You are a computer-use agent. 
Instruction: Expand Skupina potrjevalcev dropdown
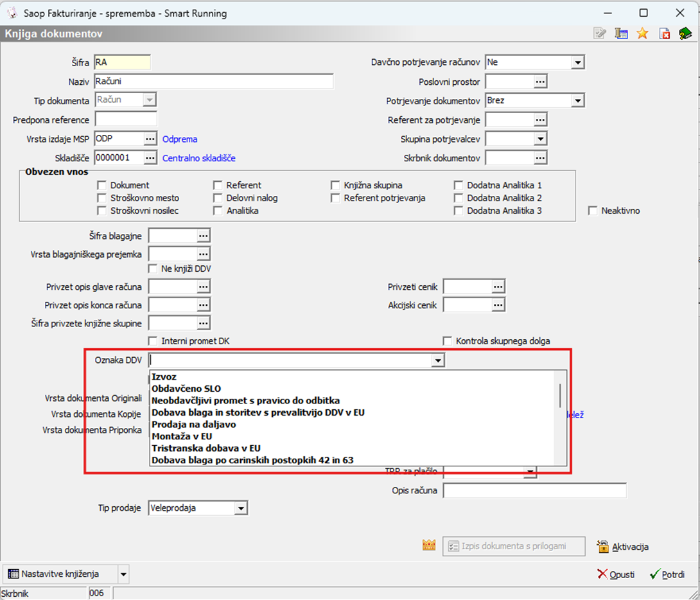click(x=540, y=139)
